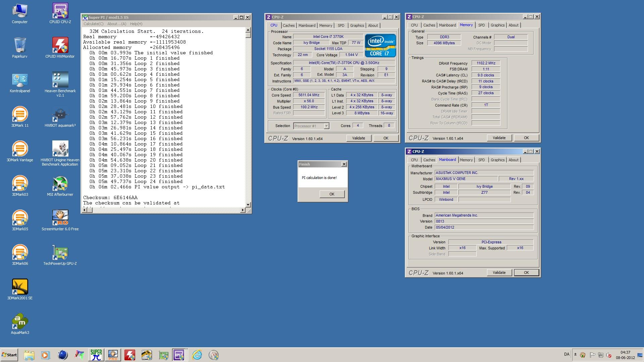
Task: Click Validate in the CPU-Z Memory window
Action: pyautogui.click(x=499, y=138)
